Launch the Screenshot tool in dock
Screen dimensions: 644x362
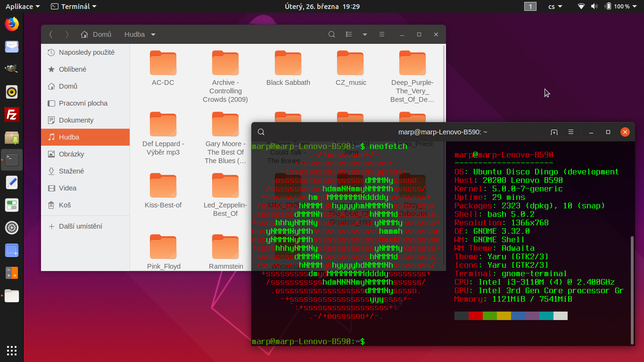point(12,250)
